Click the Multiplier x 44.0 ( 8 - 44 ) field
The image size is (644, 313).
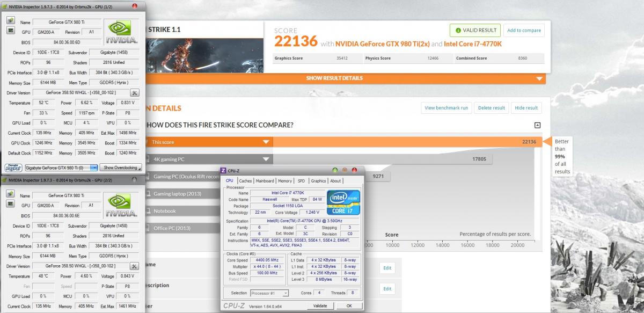point(268,266)
